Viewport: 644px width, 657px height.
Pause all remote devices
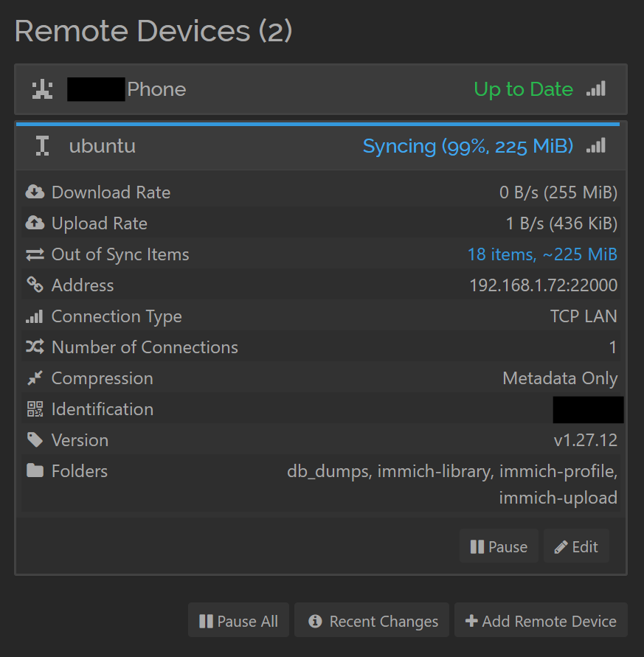pos(238,621)
